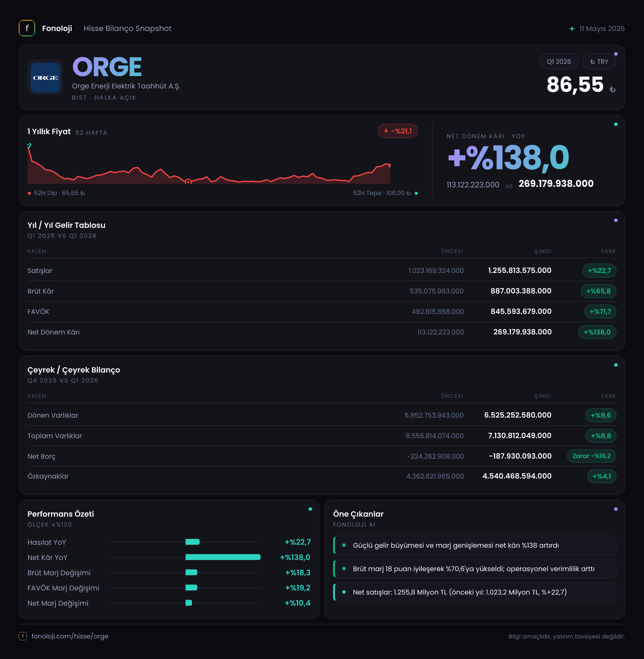Click the 52H Tepe · 106,00 label
Screen dimensions: 644x659
(382, 193)
